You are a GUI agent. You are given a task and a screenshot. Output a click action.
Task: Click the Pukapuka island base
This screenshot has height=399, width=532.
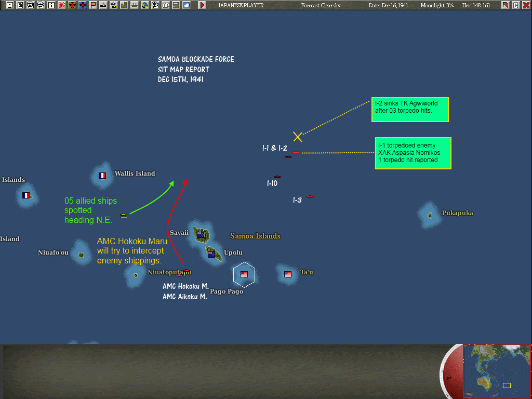(x=430, y=215)
